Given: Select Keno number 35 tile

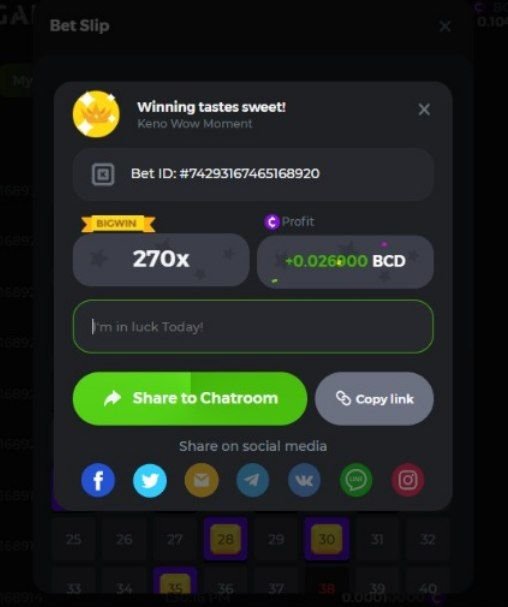Looking at the screenshot, I should coord(175,582).
